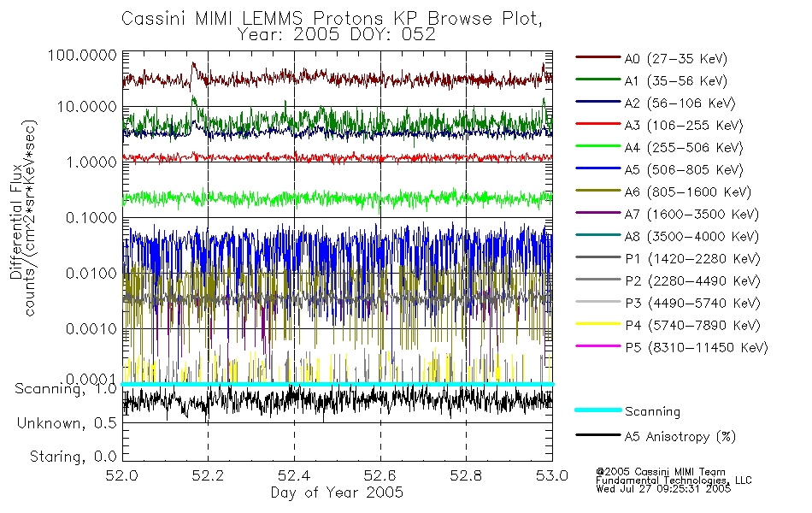Select the A5 (506-805 KeV) blue legend swatch
Screen dimensions: 812x513
pos(598,168)
